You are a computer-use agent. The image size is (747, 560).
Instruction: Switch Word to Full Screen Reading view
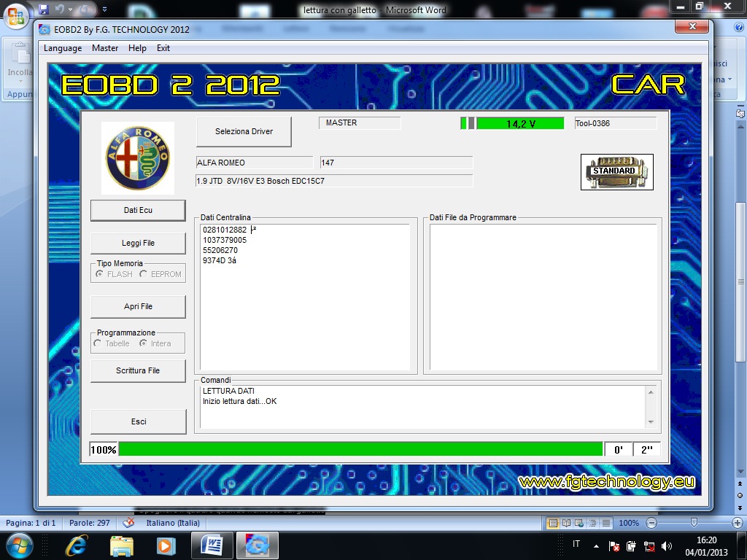pyautogui.click(x=566, y=523)
